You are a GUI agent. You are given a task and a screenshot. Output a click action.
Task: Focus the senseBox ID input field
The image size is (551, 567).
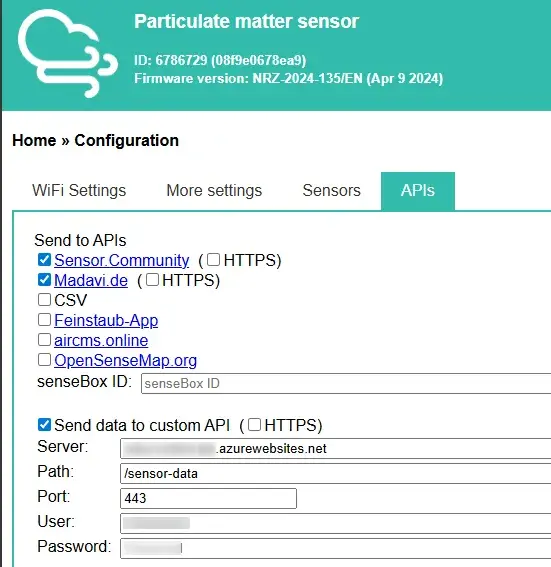(x=346, y=383)
